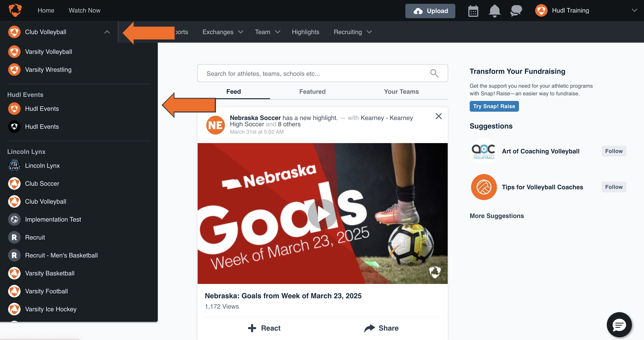Collapse the Club Volleyball section chevron
Viewport: 644px width, 340px height.
pos(107,32)
